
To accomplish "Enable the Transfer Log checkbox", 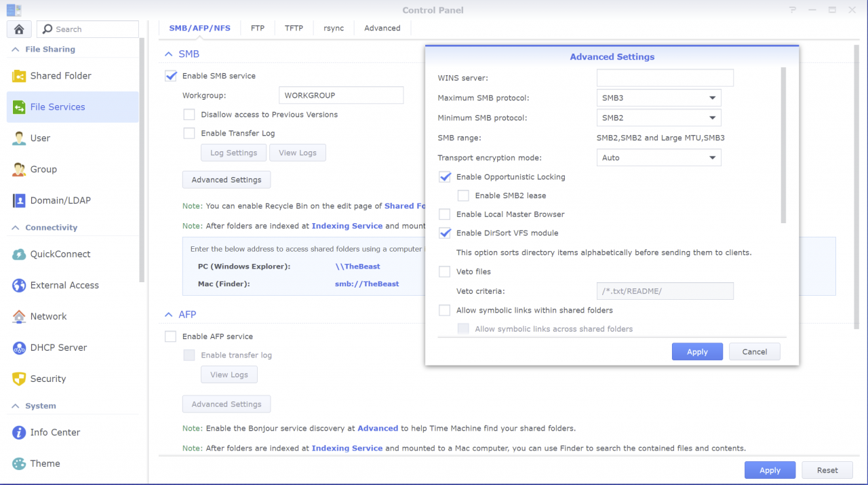I will tap(189, 133).
